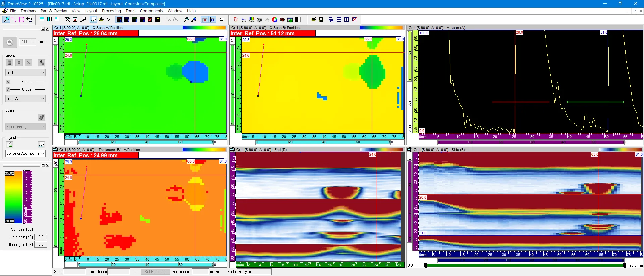Image resolution: width=644 pixels, height=276 pixels.
Task: Select the zoom magnifier tool
Action: click(x=6, y=20)
